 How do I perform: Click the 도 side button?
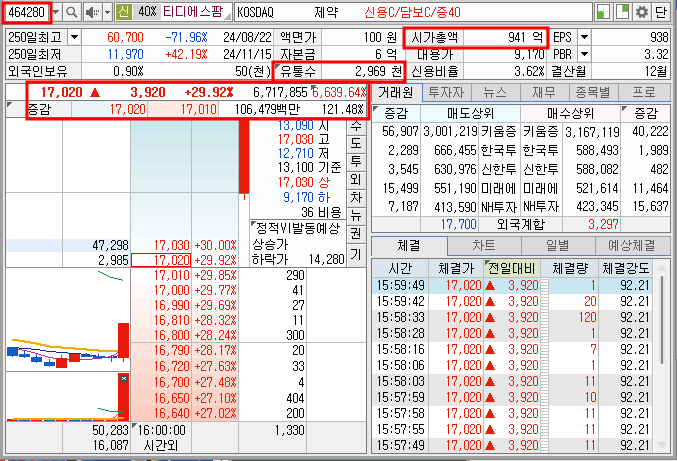point(356,143)
